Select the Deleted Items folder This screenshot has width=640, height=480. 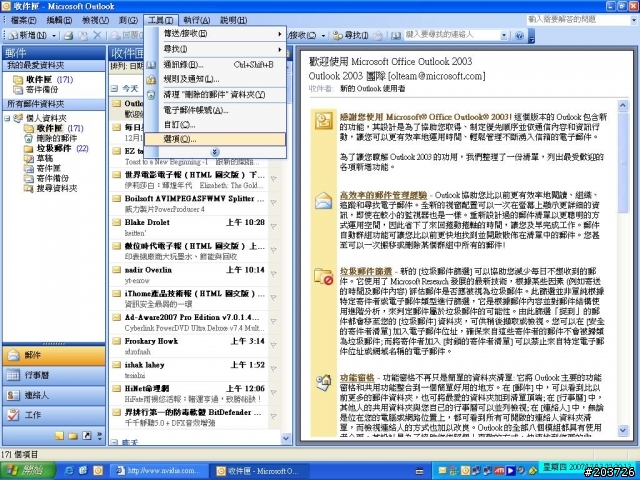click(x=50, y=138)
